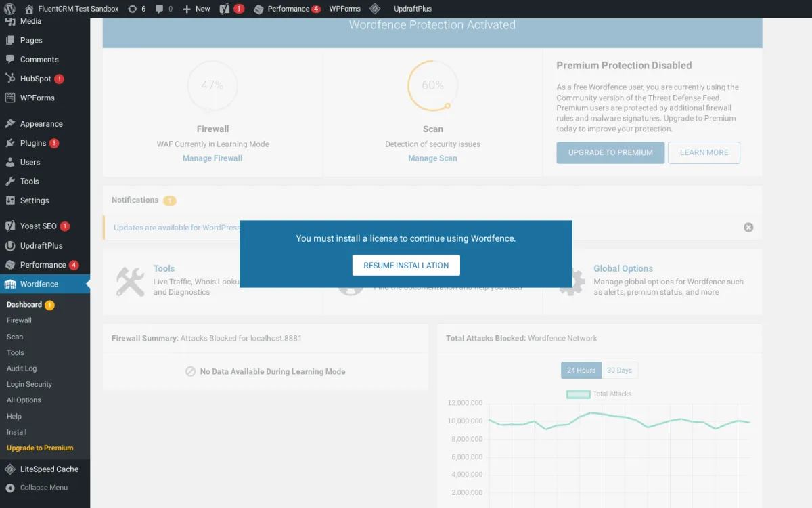
Task: Open Tools wrench and screwdriver icon
Action: [130, 281]
